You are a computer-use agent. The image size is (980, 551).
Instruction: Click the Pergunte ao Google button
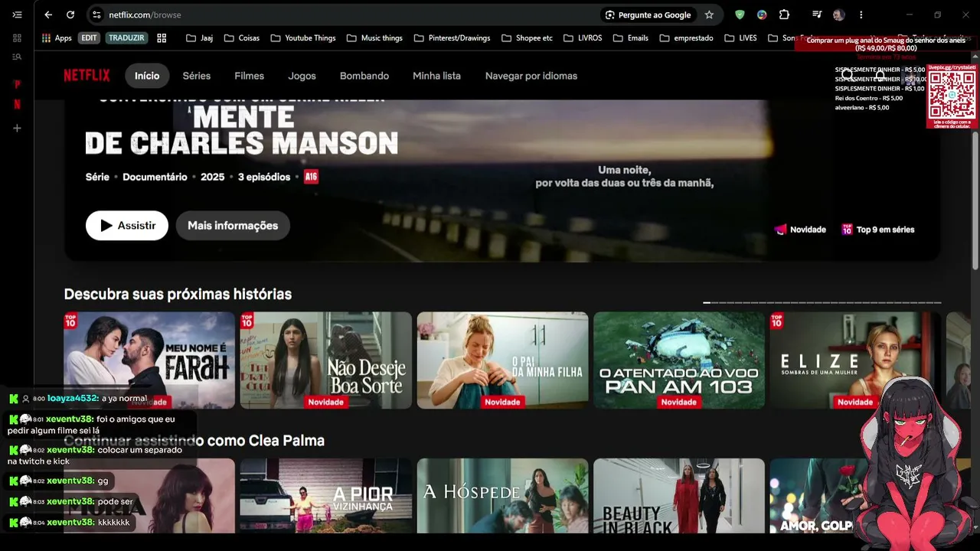[648, 15]
